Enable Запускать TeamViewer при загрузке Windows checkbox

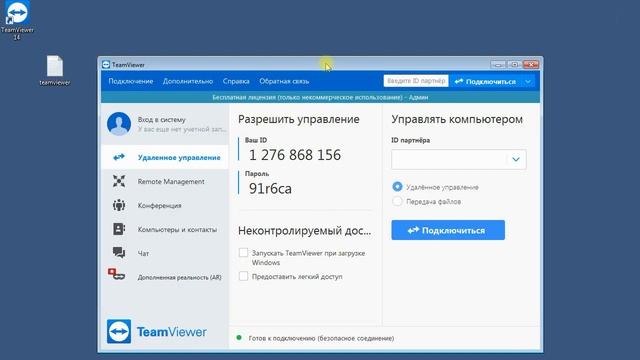coord(243,253)
